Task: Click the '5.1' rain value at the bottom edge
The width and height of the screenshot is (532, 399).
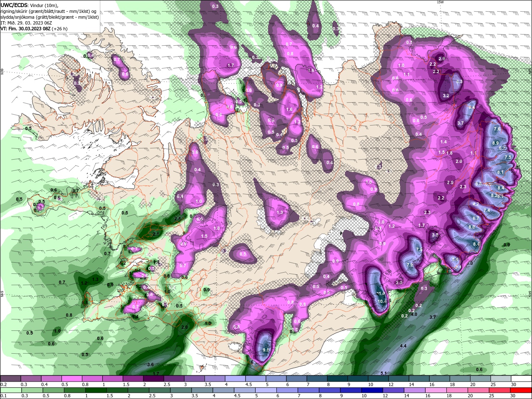Action: pos(384,373)
